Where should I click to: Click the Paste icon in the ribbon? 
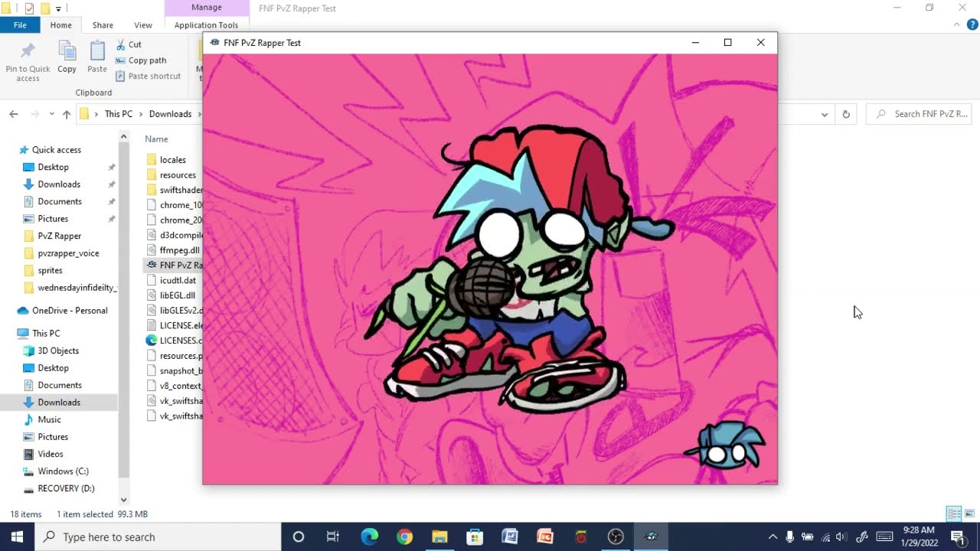tap(97, 51)
